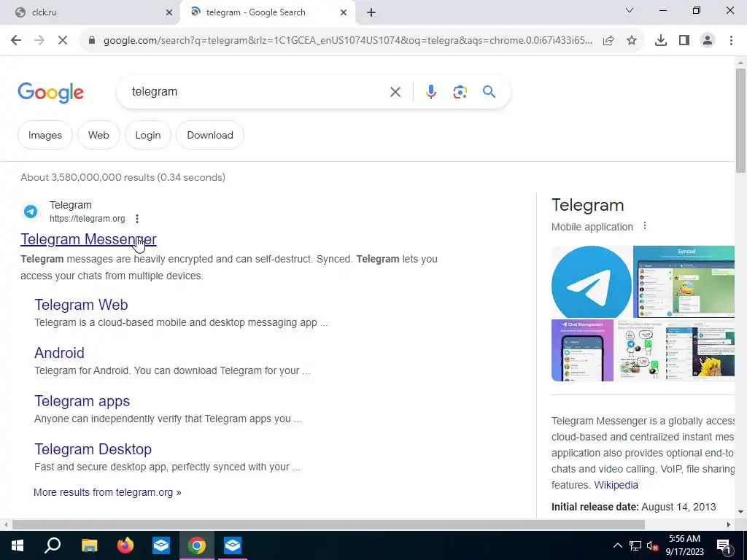Open Windows taskbar search

53,545
